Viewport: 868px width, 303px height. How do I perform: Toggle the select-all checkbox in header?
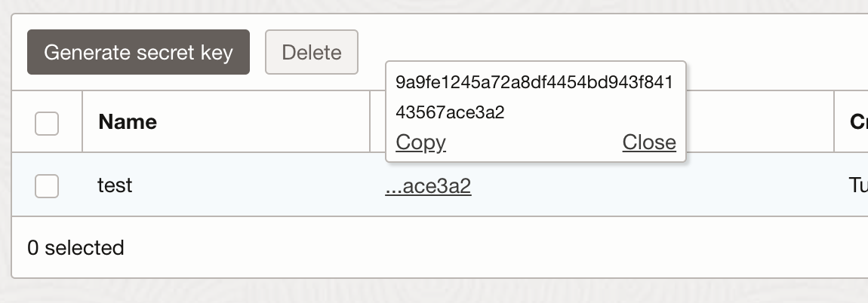tap(47, 122)
